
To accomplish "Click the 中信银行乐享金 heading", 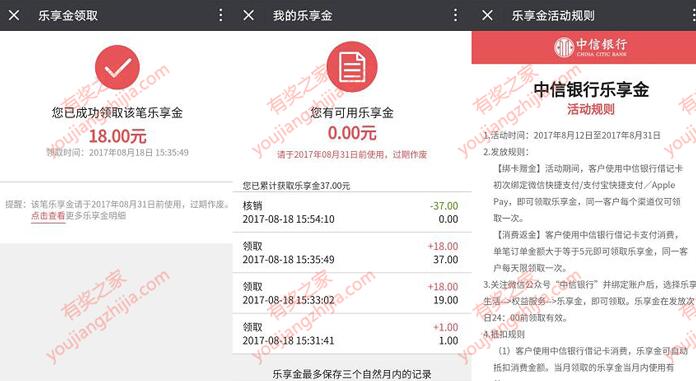I will point(591,90).
